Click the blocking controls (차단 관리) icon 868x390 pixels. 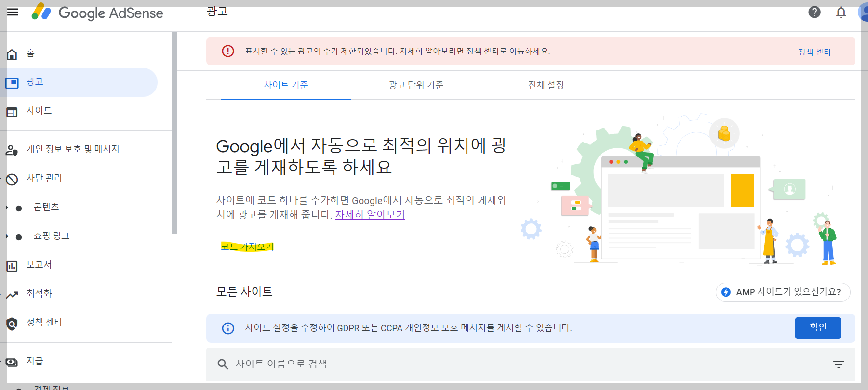(x=12, y=179)
